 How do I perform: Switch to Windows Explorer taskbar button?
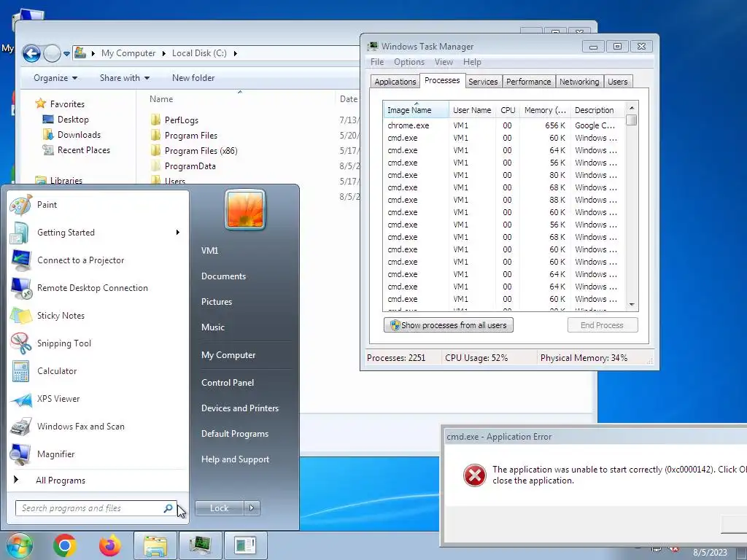(155, 545)
